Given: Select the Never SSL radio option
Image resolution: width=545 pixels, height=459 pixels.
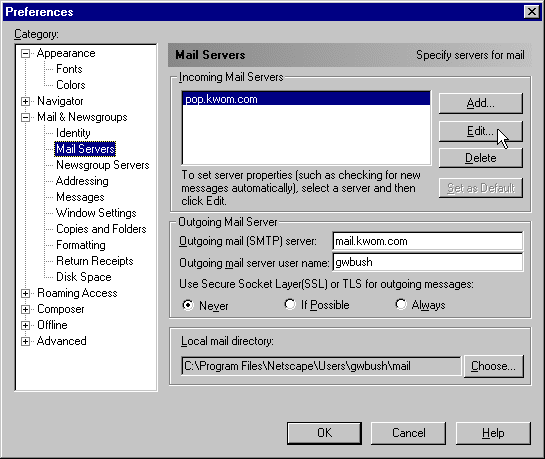Looking at the screenshot, I should coord(188,305).
